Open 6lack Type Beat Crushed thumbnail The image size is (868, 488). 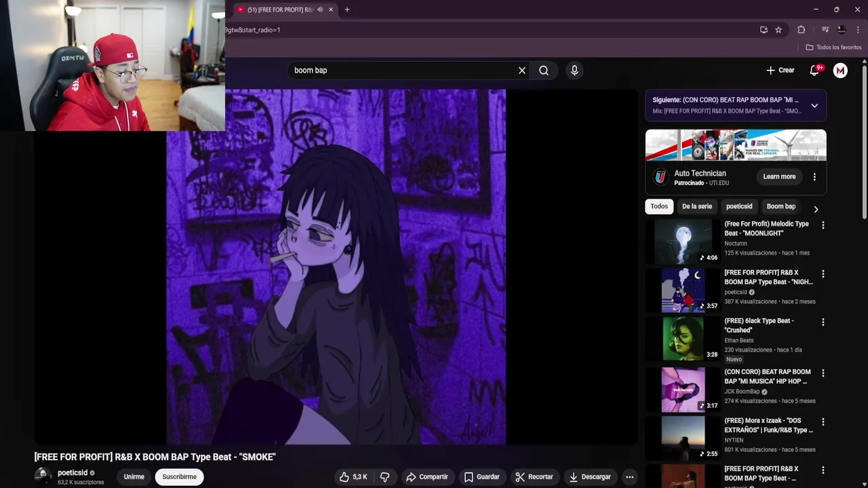click(684, 339)
